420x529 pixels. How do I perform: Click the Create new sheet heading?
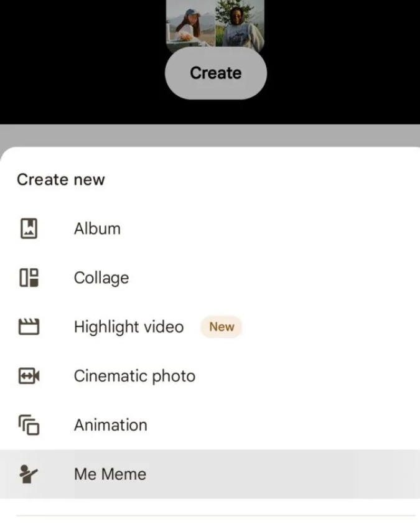[x=61, y=180]
